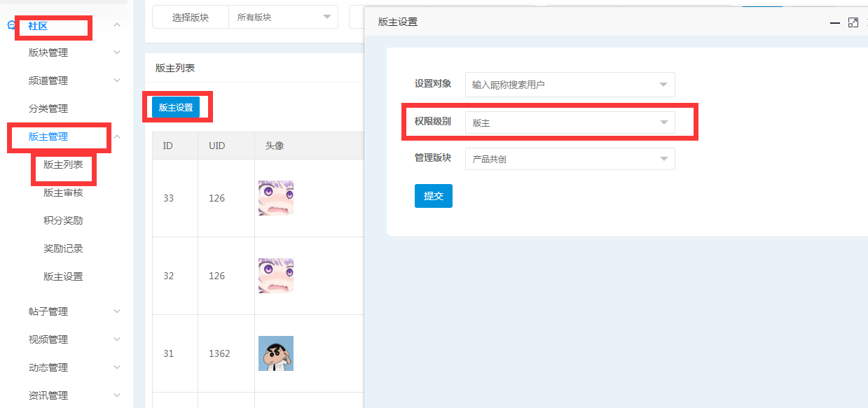Click the avatar in row ID 32
The image size is (868, 408).
pyautogui.click(x=276, y=276)
